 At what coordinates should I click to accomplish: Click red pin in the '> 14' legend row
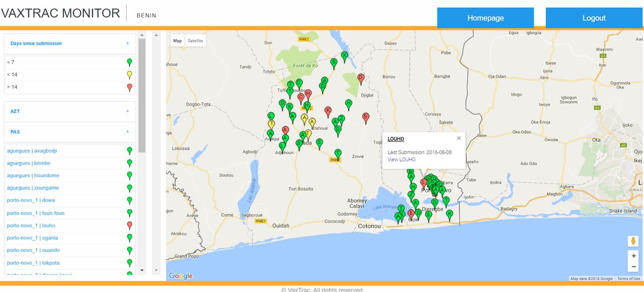(129, 87)
